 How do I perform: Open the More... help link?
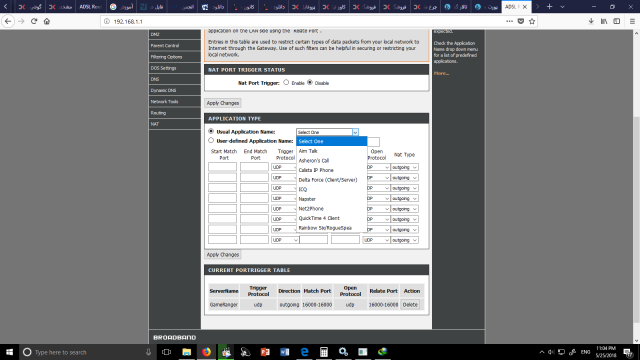(x=441, y=73)
